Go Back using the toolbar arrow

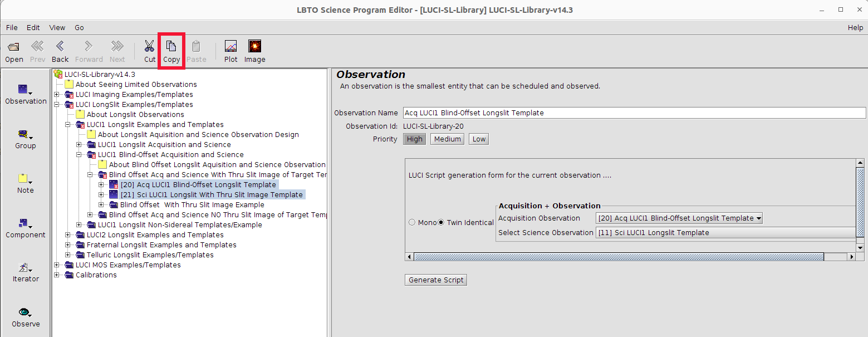[x=60, y=47]
